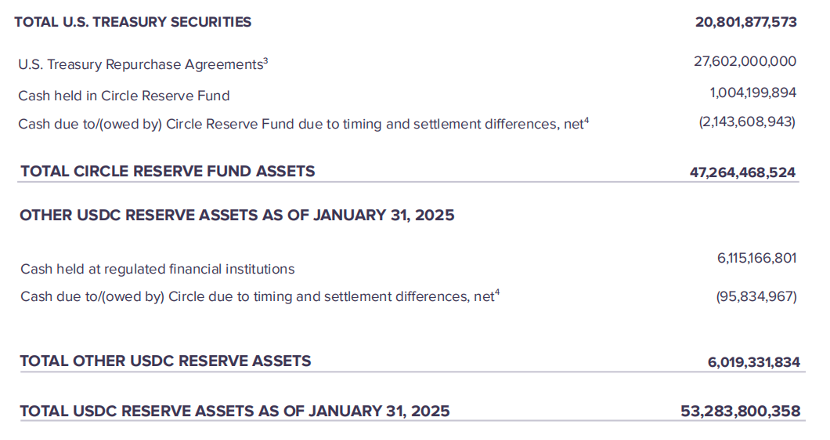Select the 20,801,877,573 treasury securities amount
Viewport: 830px width, 440px height.
coord(746,21)
